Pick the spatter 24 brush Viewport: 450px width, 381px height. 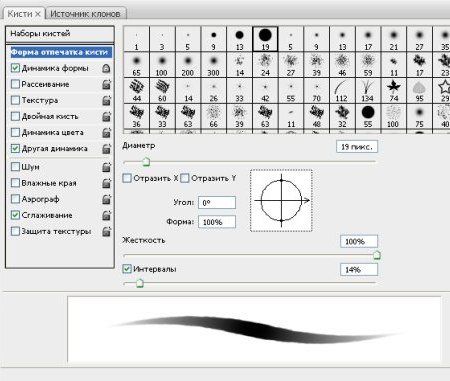pos(265,65)
